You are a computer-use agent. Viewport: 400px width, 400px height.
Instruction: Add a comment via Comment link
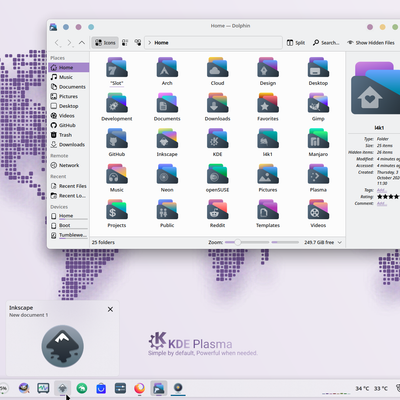tap(381, 203)
